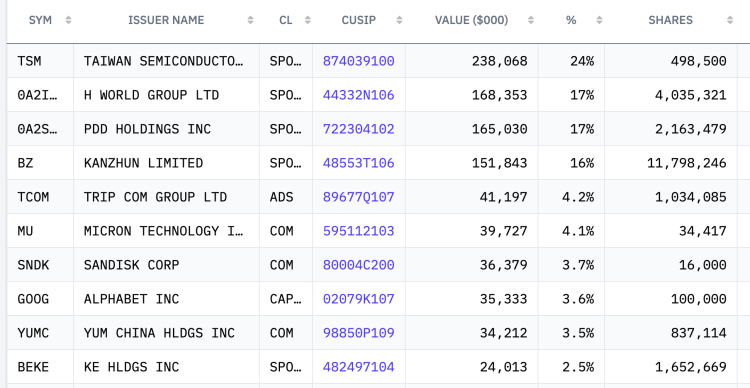Click issuer TRIP COM GROUP LTD
Screen dimensions: 750x388
[x=155, y=197]
